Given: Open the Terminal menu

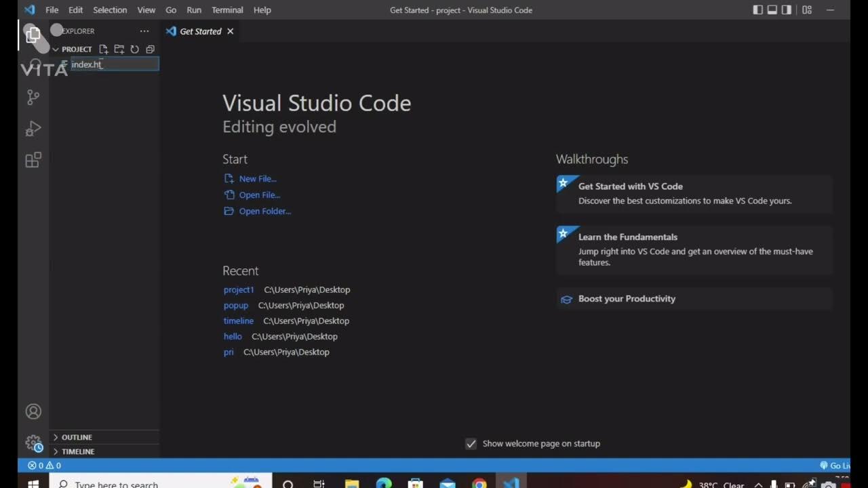Looking at the screenshot, I should coord(227,10).
